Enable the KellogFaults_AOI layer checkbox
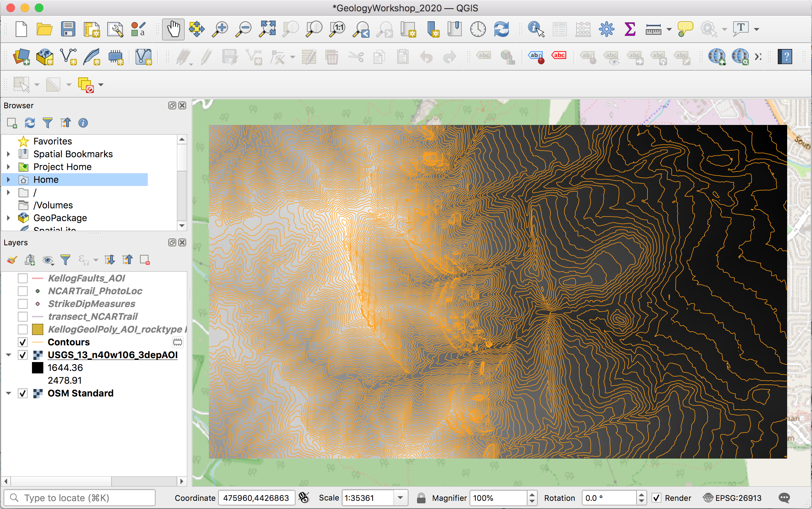This screenshot has width=812, height=509. 23,278
